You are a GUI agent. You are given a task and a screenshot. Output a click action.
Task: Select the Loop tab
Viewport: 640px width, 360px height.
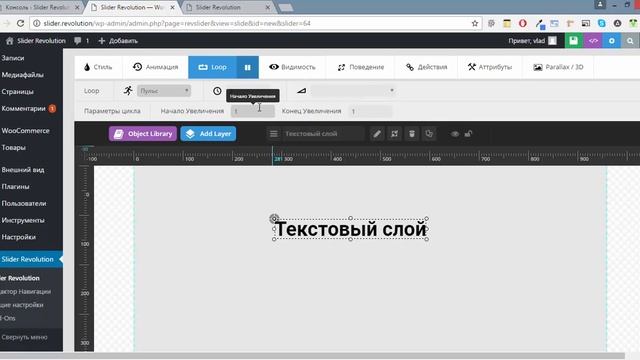pos(212,67)
